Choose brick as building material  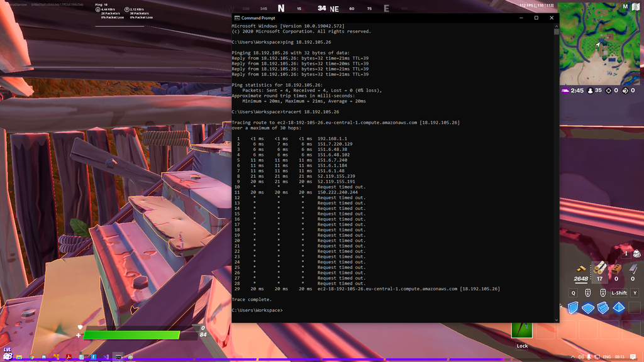click(x=616, y=269)
